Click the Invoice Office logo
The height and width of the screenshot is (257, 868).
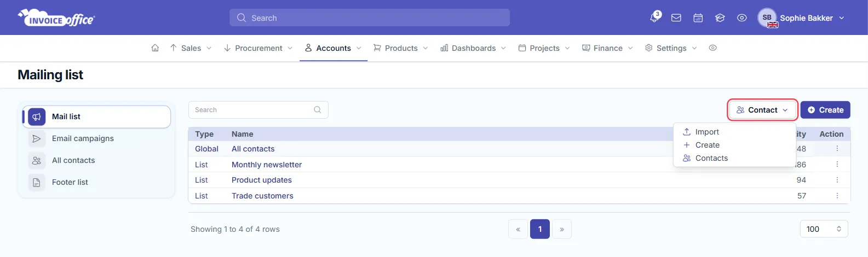56,18
